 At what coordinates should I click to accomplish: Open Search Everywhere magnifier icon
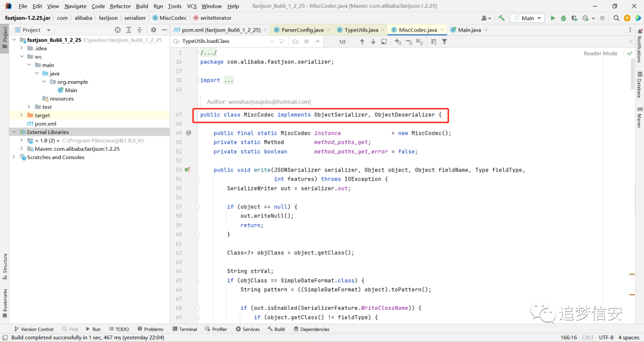click(616, 18)
